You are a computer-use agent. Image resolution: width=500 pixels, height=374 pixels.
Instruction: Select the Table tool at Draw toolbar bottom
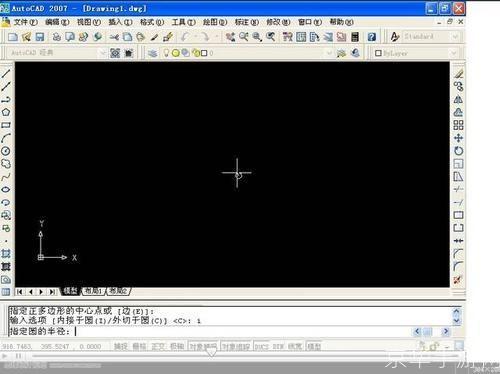[x=6, y=292]
